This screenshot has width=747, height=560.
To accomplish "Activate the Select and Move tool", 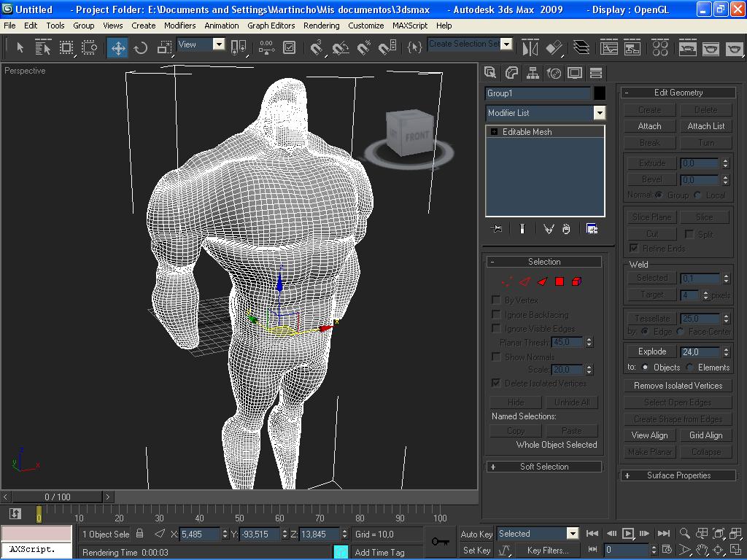I will (x=117, y=47).
